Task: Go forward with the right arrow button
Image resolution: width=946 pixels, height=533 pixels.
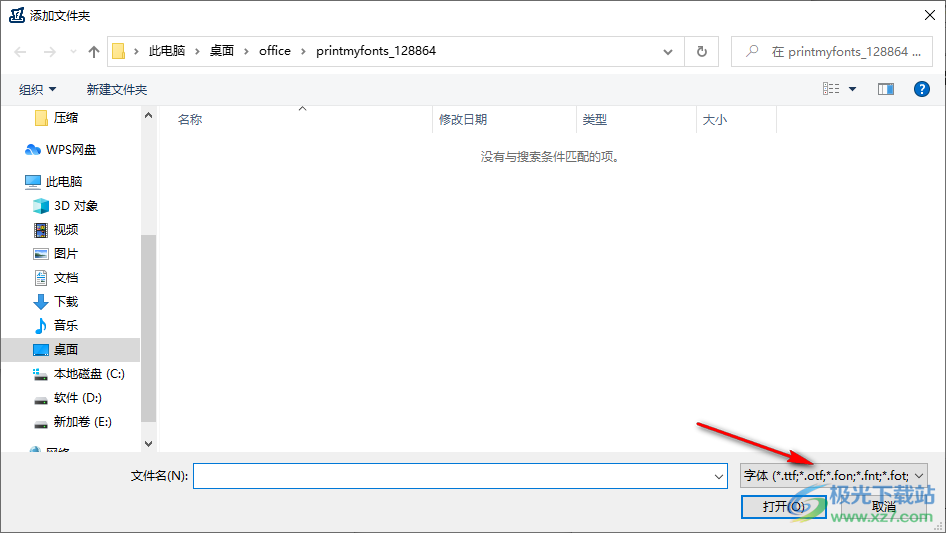Action: (x=49, y=52)
